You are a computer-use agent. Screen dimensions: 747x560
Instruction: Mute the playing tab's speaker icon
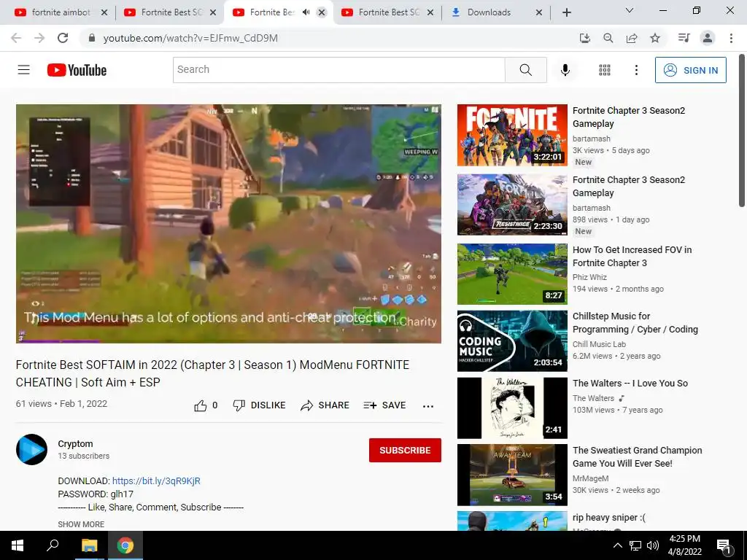pyautogui.click(x=306, y=12)
